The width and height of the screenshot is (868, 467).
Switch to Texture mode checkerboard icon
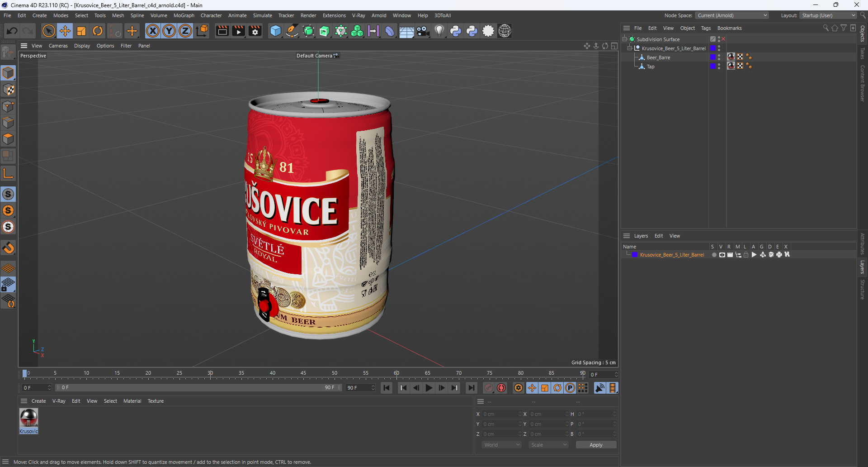8,90
